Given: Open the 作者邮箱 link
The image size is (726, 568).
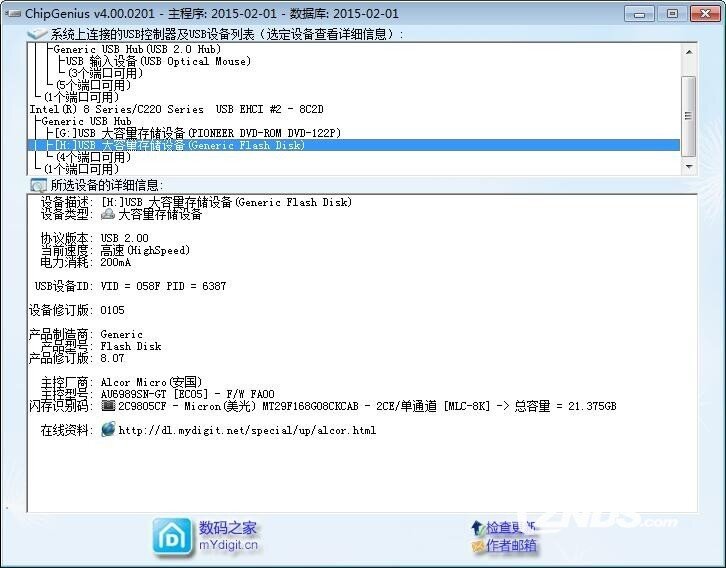Looking at the screenshot, I should click(511, 545).
